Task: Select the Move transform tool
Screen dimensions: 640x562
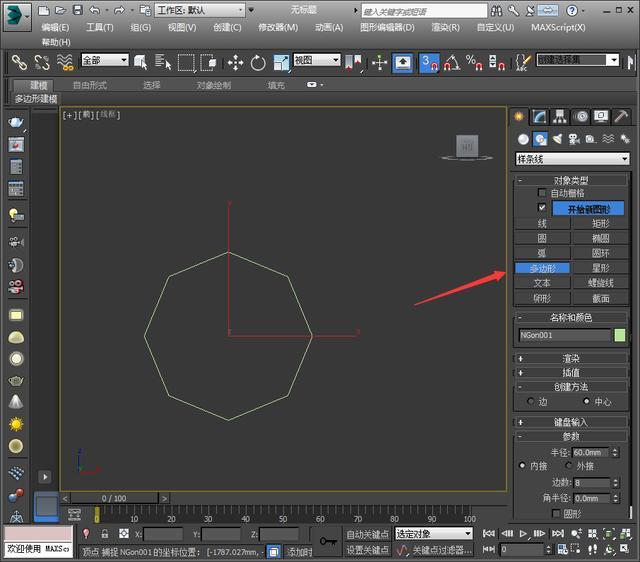Action: pyautogui.click(x=236, y=63)
